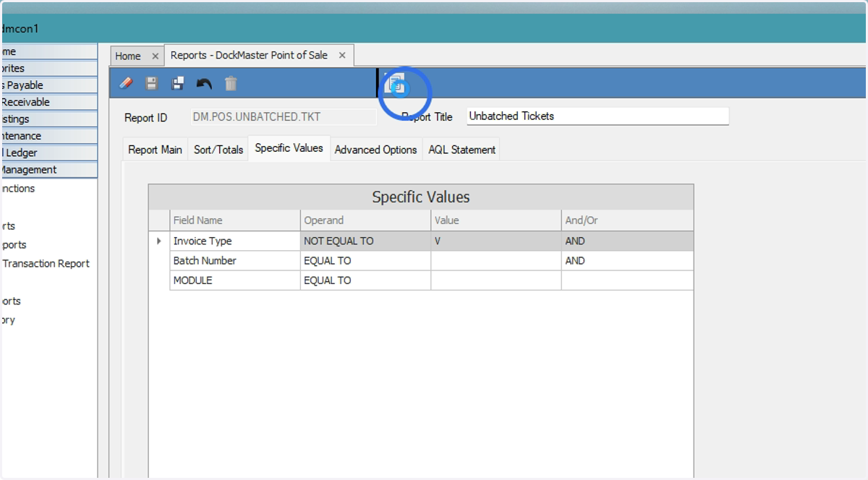
Task: Open the AQL Statement tab
Action: (461, 150)
